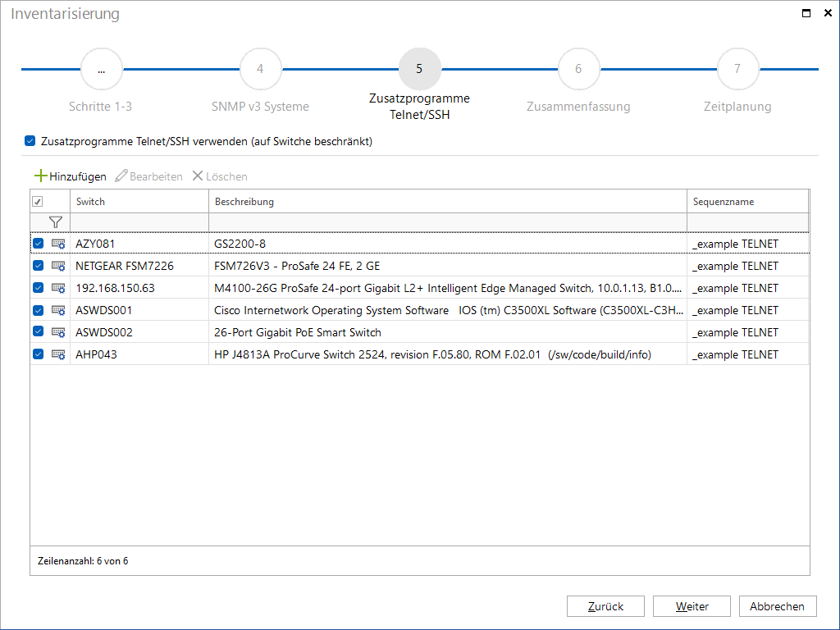Uncheck the AHP043 row checkbox
The height and width of the screenshot is (630, 840).
click(38, 354)
